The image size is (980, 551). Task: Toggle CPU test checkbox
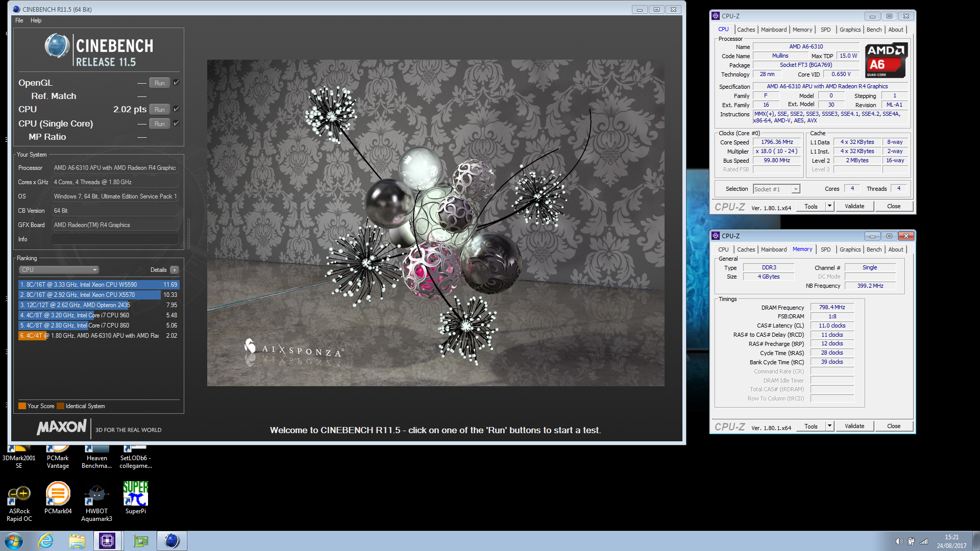pyautogui.click(x=176, y=109)
